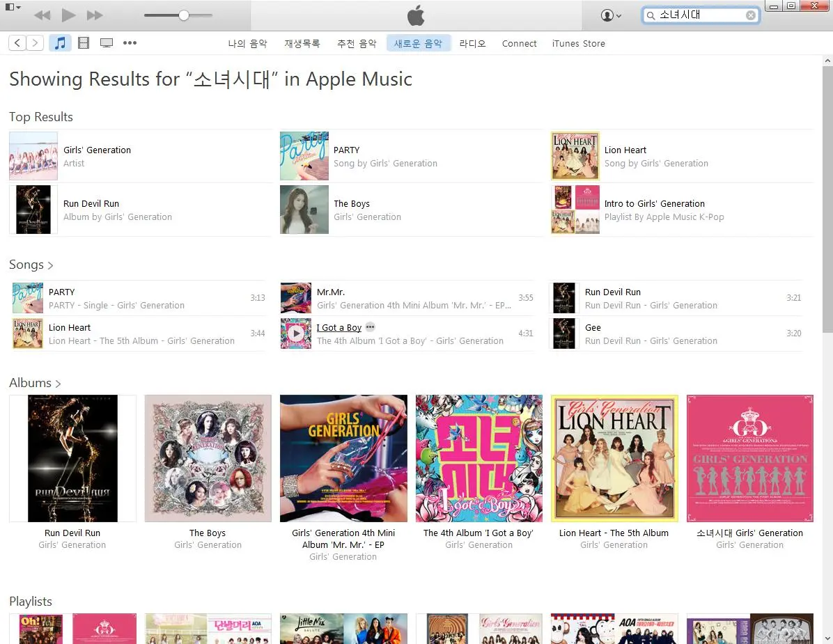
Task: Click the vertical scrollbar thumb
Action: coord(827,199)
